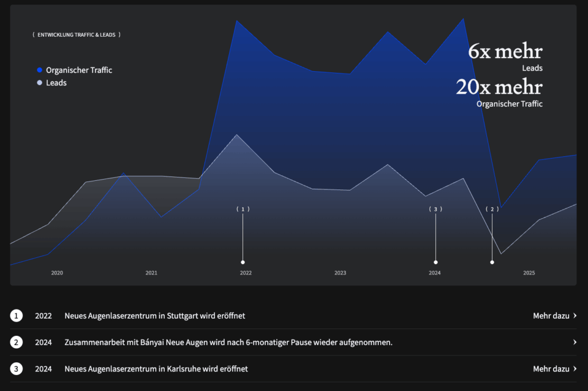Click chevron arrow in Karlsruhe row
Image resolution: width=588 pixels, height=391 pixels.
[x=575, y=369]
